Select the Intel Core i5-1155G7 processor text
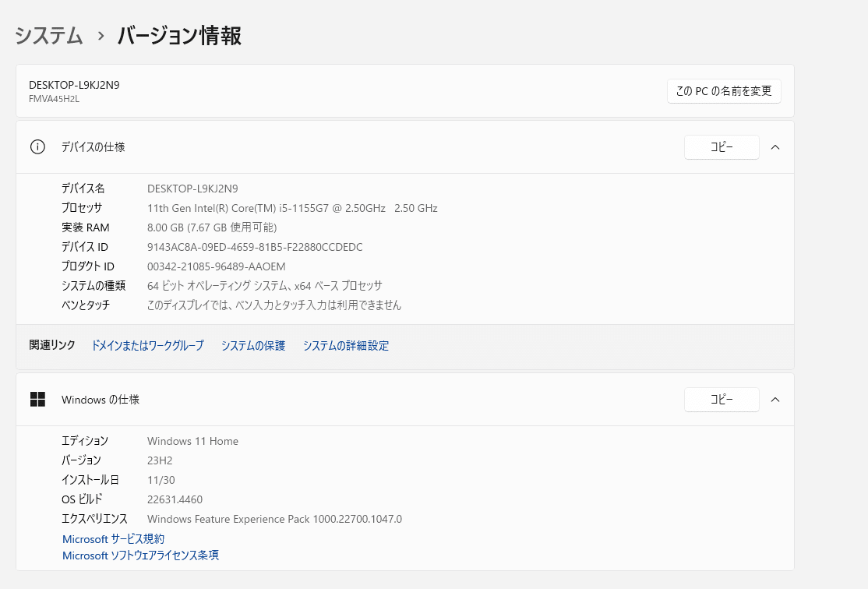Image resolution: width=868 pixels, height=589 pixels. click(292, 207)
